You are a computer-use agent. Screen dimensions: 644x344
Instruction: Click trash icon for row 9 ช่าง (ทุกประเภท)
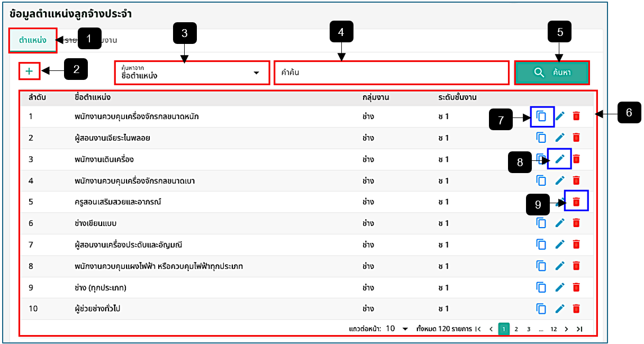(x=577, y=287)
